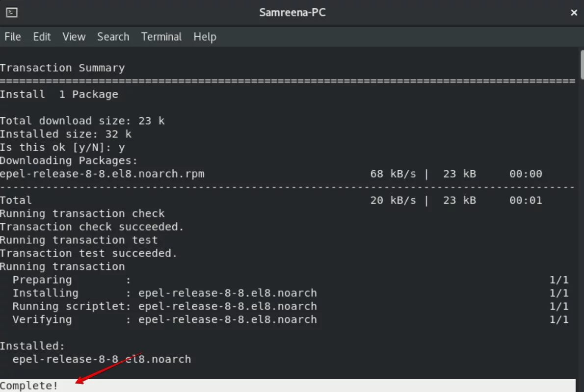584x392 pixels.
Task: Click the 'Total' row label
Action: point(16,200)
